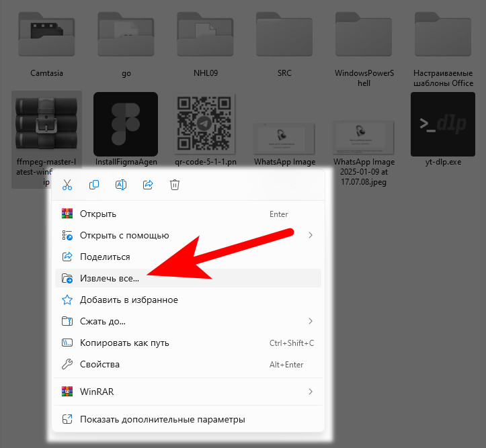486x448 pixels.
Task: Select the InstallFigmaAgent file icon
Action: click(x=126, y=124)
